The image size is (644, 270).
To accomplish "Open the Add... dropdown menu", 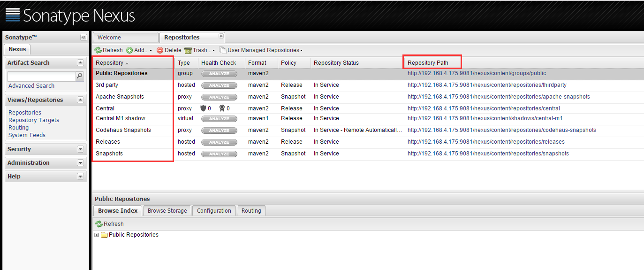I will pos(139,50).
